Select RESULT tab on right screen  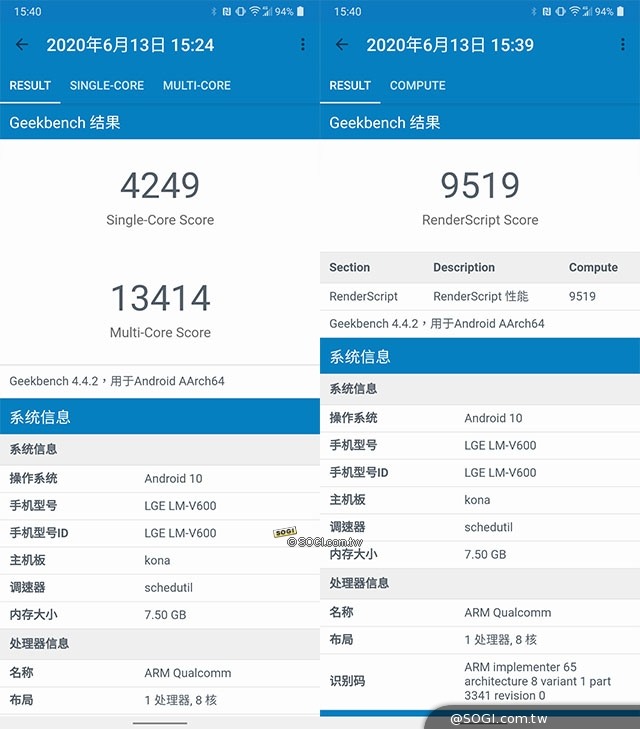coord(350,86)
